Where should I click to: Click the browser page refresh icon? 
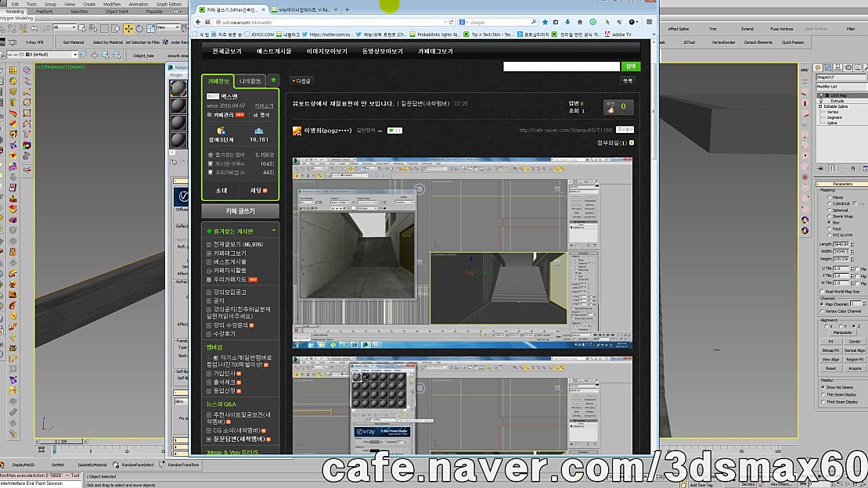pos(451,22)
